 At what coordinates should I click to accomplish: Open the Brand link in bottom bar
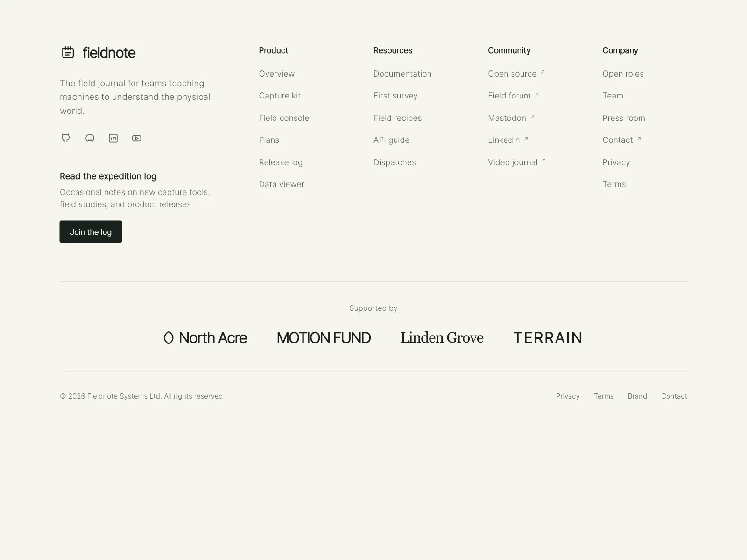637,396
